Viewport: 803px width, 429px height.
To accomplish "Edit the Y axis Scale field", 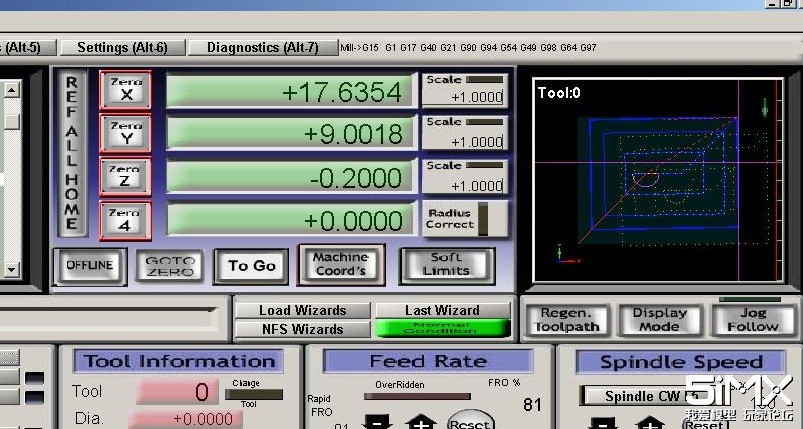I will (465, 141).
